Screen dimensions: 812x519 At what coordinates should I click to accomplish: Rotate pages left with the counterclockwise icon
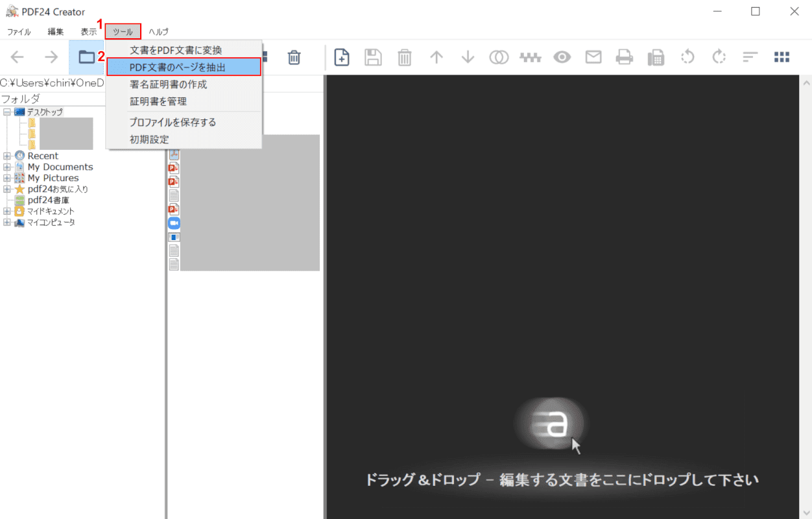(x=687, y=57)
